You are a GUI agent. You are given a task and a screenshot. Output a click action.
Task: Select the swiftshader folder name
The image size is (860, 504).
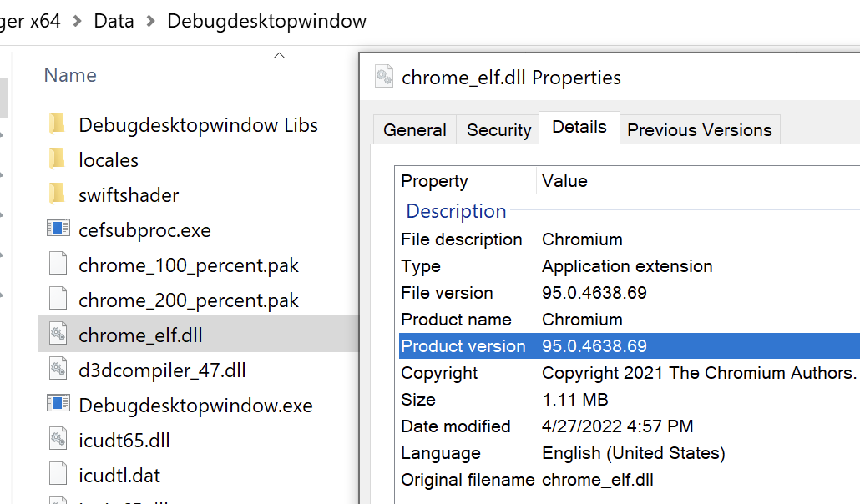click(x=129, y=195)
